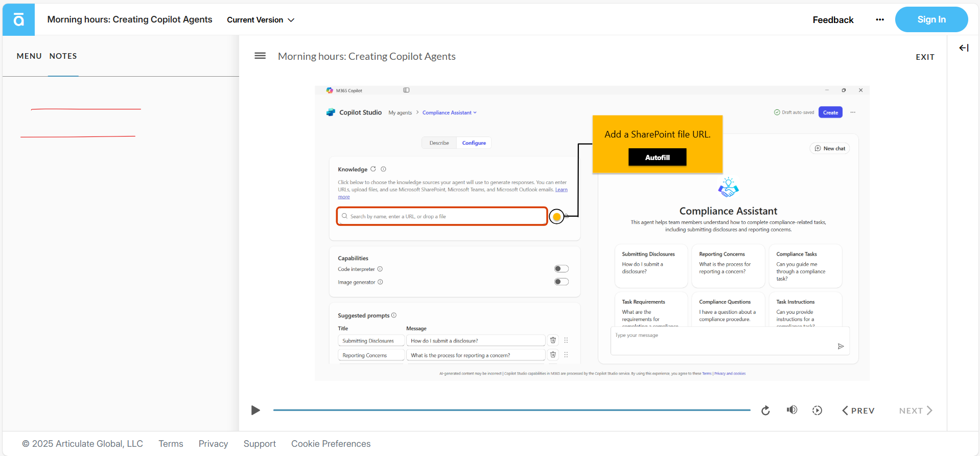This screenshot has height=456, width=980.
Task: Click the Submitting Disclosures title field
Action: (x=371, y=340)
